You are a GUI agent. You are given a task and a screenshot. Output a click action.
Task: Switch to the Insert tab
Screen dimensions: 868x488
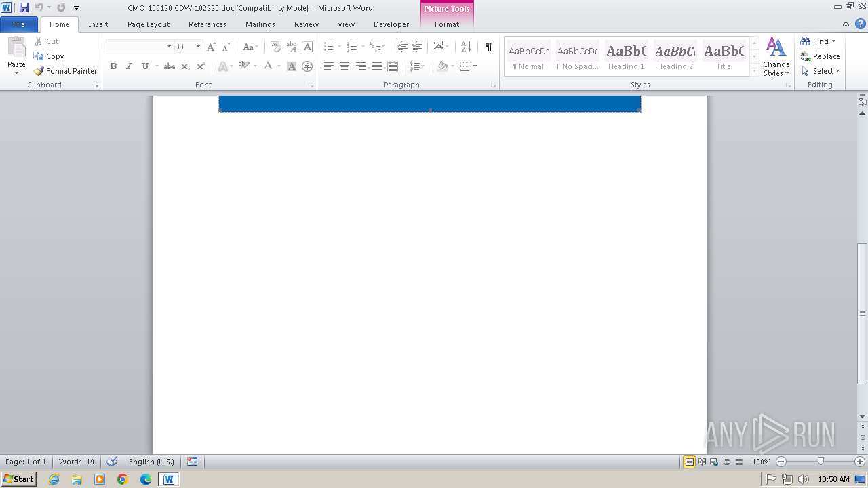click(98, 24)
